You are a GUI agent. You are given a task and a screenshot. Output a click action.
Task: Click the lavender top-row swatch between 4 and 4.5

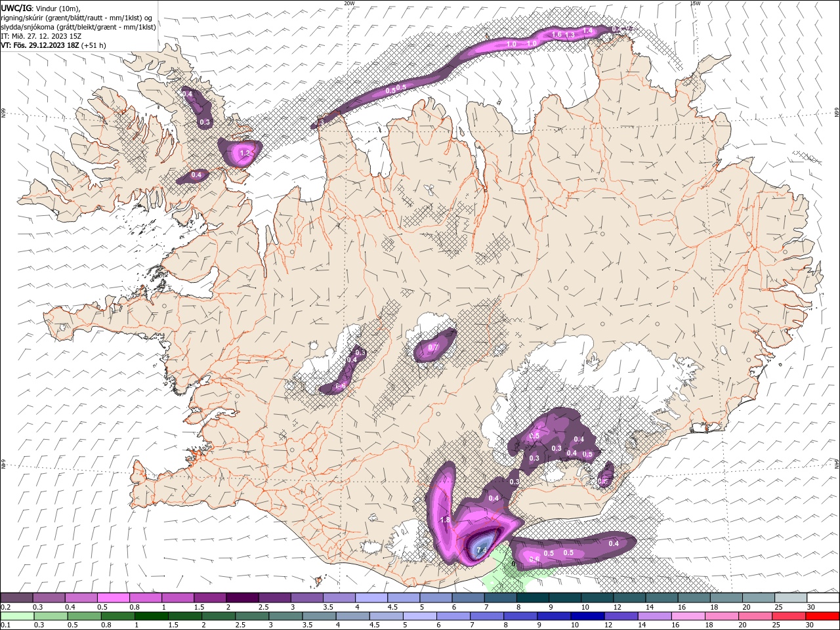[x=371, y=598]
